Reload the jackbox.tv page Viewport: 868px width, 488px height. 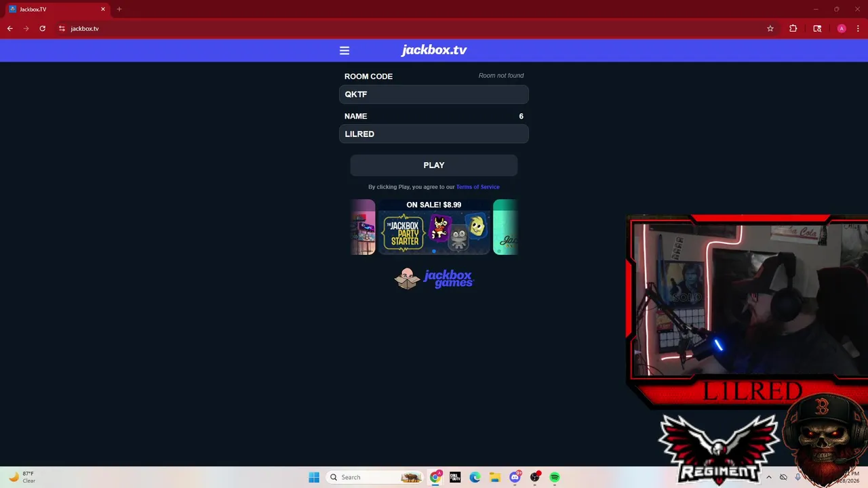pos(43,28)
